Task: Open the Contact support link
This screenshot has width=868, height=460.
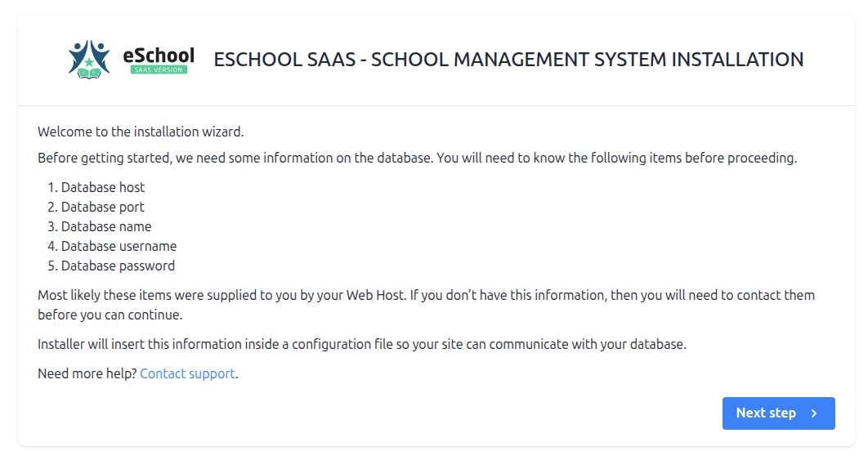Action: pos(188,373)
